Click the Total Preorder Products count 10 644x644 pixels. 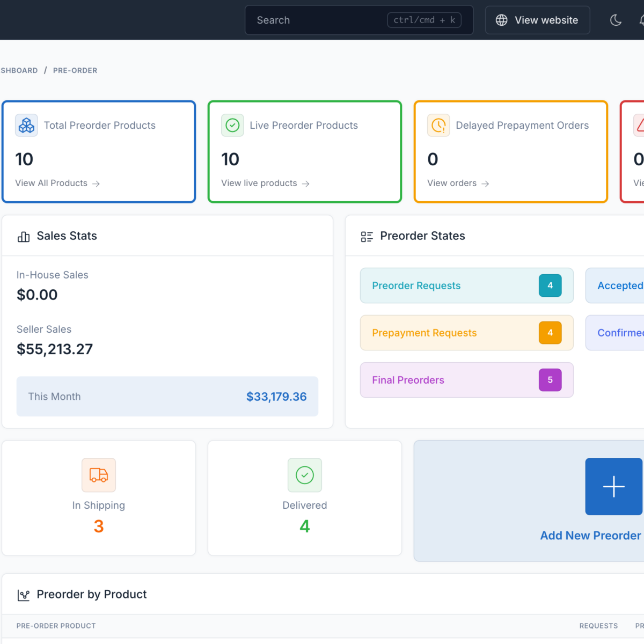(24, 159)
